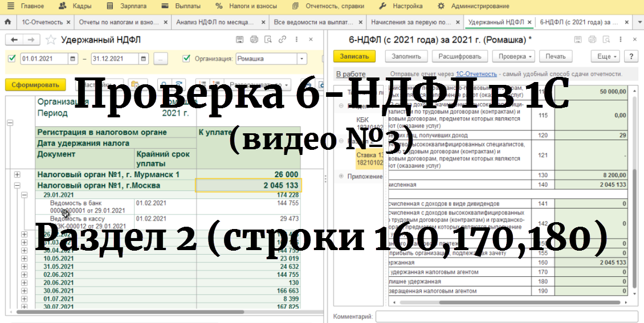This screenshot has height=323, width=644.
Task: Get link icon in Удержанный НДФЛ header
Action: pyautogui.click(x=282, y=40)
